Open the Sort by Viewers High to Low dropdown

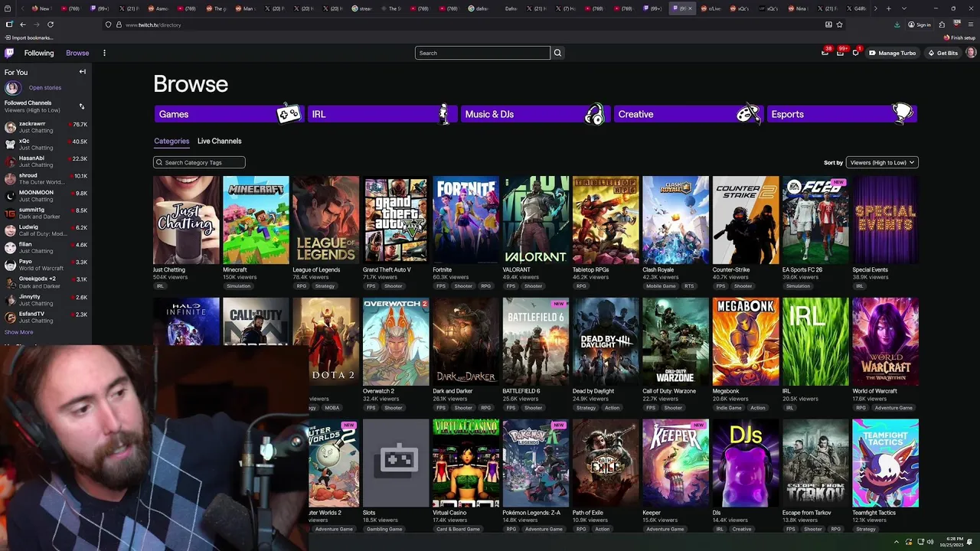click(881, 162)
